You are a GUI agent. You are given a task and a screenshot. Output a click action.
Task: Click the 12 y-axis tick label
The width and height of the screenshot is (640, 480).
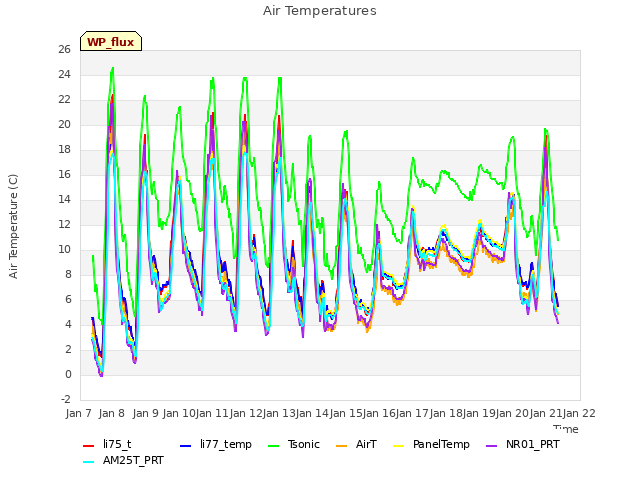tap(64, 225)
